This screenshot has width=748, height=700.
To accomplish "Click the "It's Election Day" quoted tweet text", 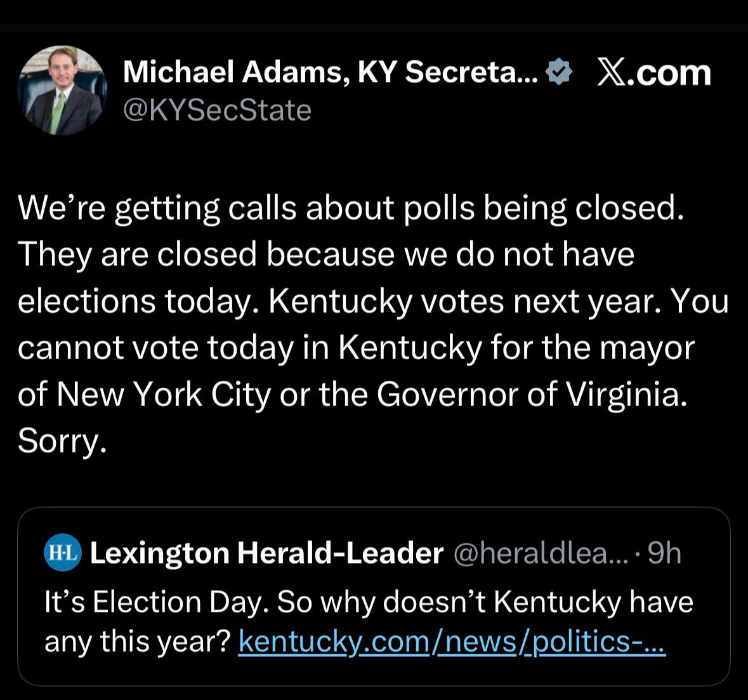I will point(368,602).
